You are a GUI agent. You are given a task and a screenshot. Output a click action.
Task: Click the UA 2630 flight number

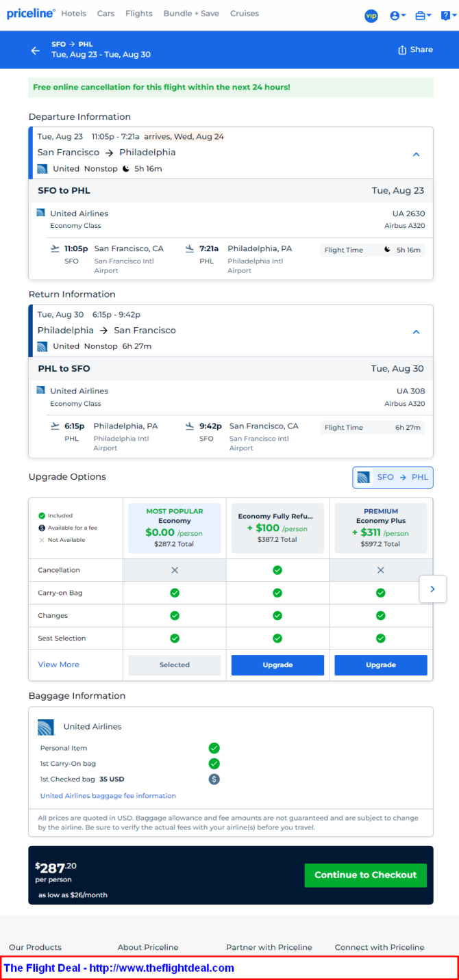coord(409,214)
